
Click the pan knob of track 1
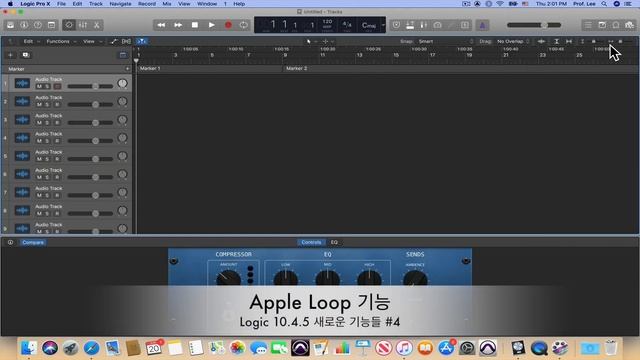pos(122,83)
